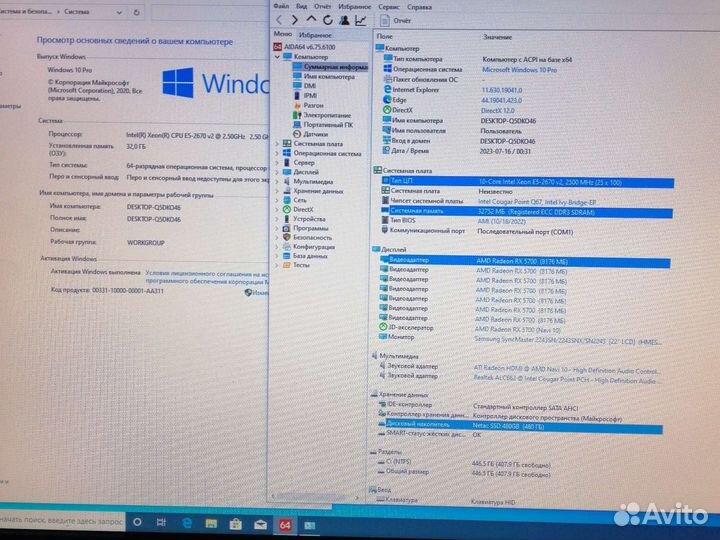Open Microsoft Store from taskbar
Viewport: 720px width, 540px height.
[236, 524]
